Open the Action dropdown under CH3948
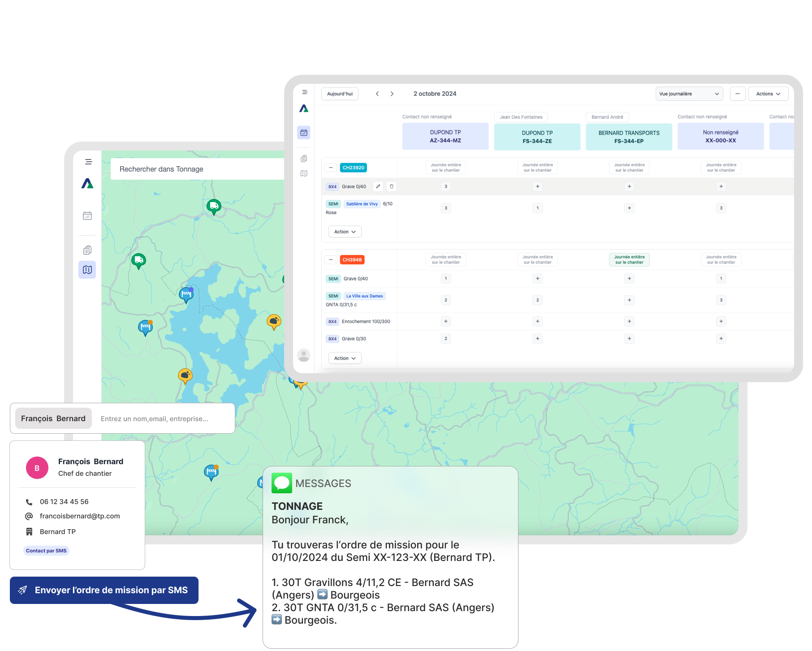The image size is (812, 651). point(345,358)
